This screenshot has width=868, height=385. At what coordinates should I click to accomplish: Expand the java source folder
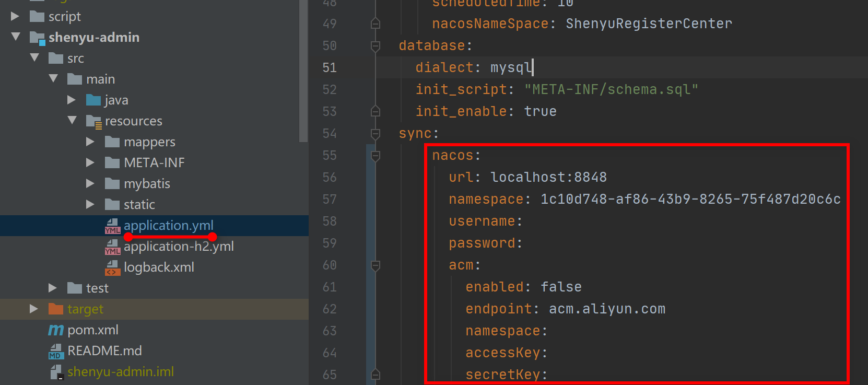72,100
